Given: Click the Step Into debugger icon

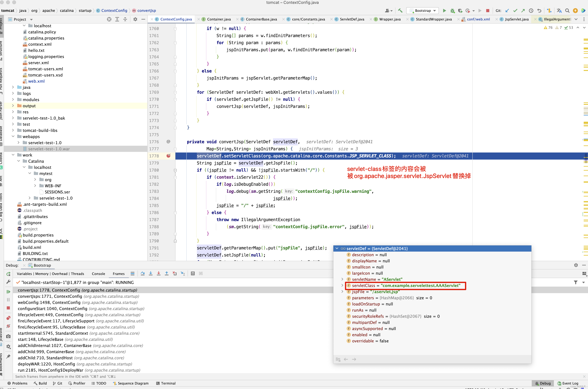Looking at the screenshot, I should [x=151, y=273].
